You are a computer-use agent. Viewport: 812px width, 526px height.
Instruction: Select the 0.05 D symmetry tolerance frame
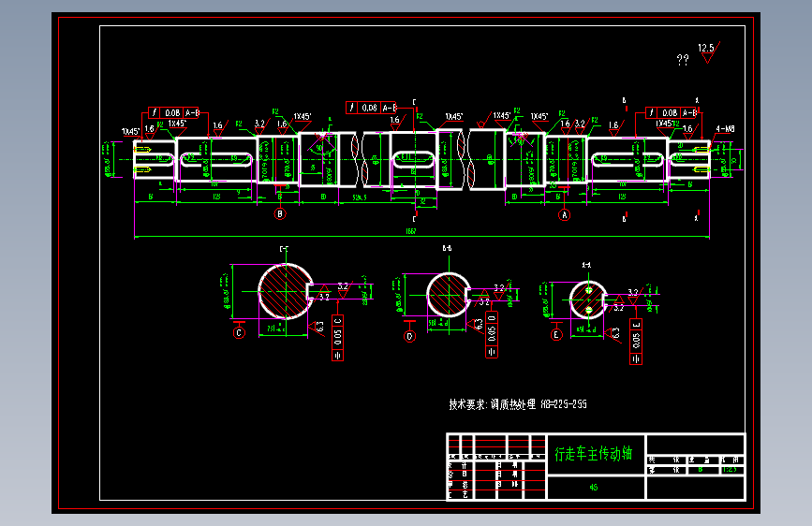click(x=492, y=334)
